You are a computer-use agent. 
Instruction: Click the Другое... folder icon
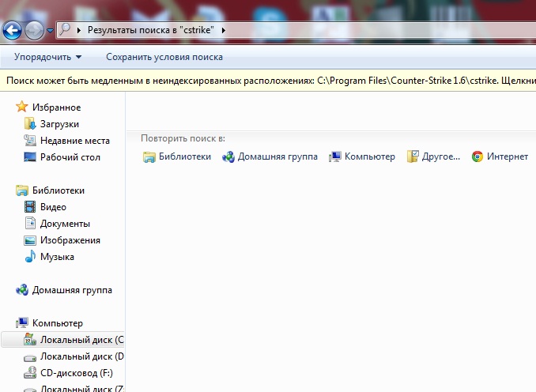(x=413, y=156)
